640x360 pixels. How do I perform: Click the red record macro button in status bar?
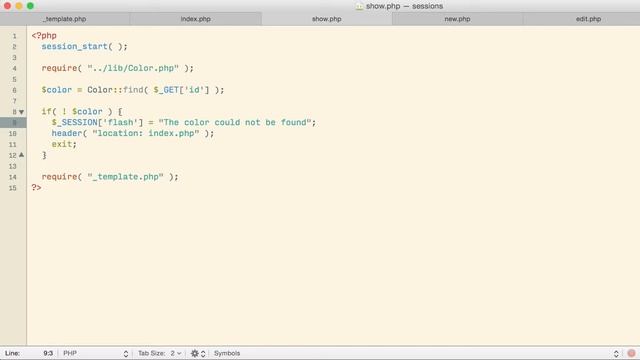click(x=631, y=353)
